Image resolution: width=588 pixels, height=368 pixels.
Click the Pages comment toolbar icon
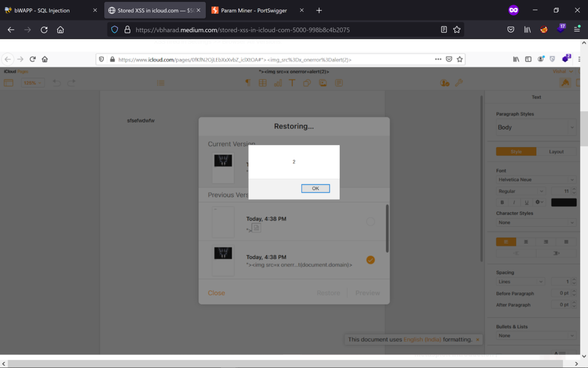click(x=339, y=83)
